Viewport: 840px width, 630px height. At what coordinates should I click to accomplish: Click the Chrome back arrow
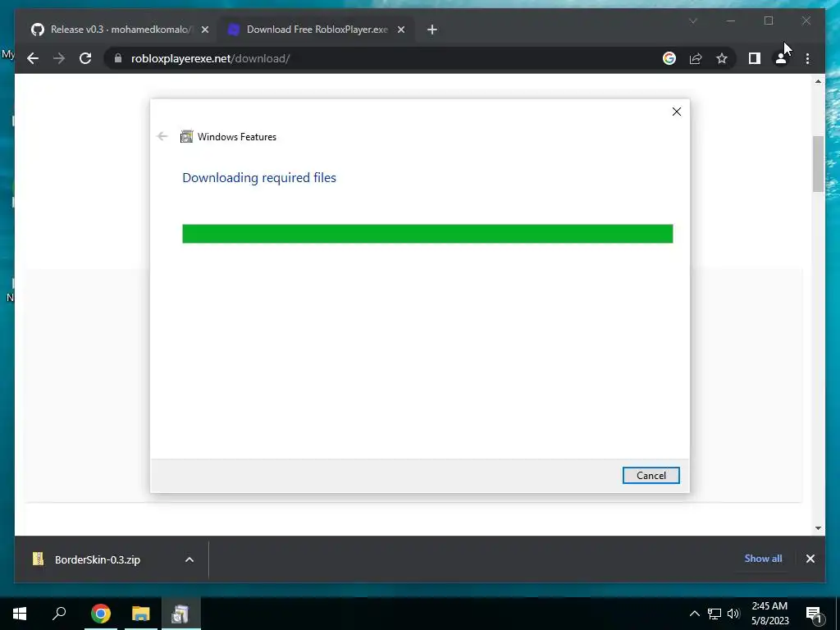(x=33, y=58)
